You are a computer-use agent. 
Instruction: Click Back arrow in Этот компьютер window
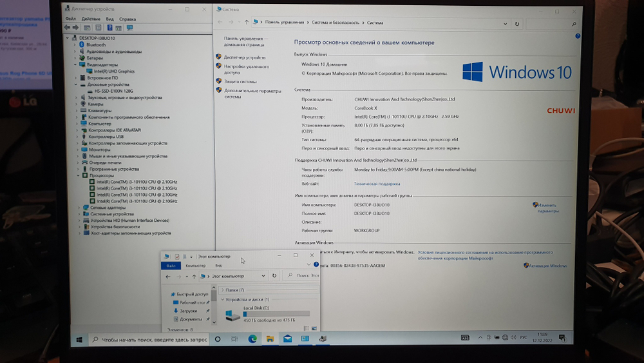point(167,277)
